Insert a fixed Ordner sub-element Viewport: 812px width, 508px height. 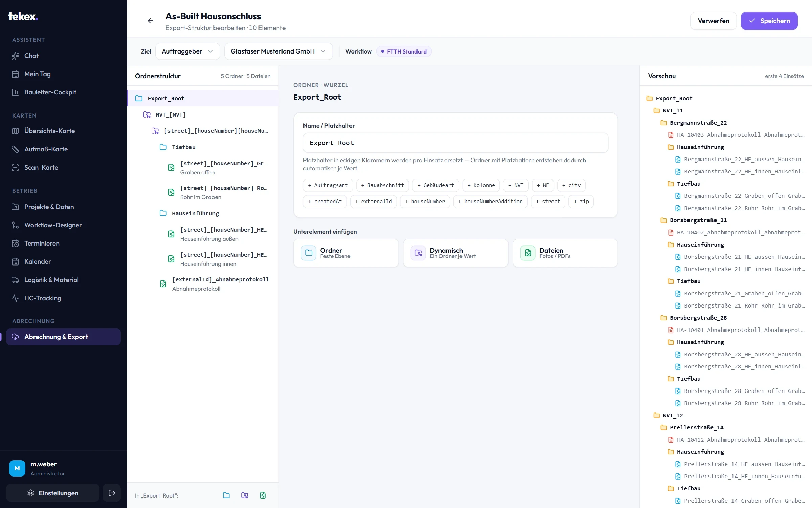point(346,253)
